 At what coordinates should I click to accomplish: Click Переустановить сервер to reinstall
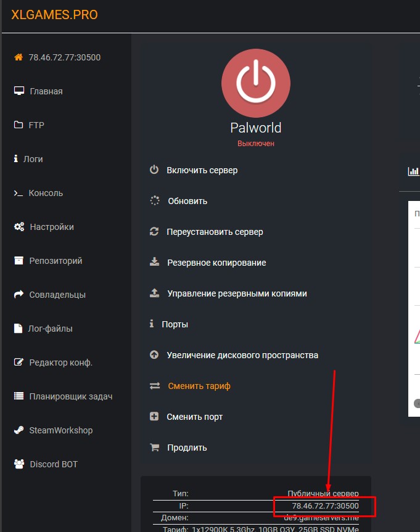216,231
